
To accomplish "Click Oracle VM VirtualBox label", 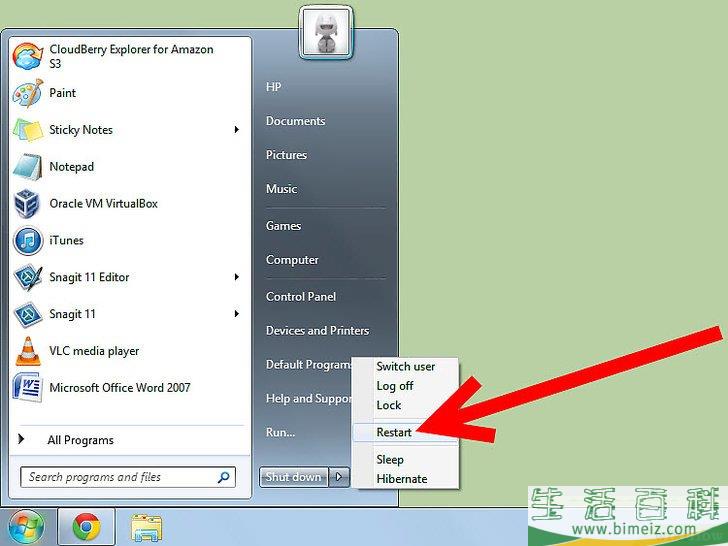I will (104, 203).
